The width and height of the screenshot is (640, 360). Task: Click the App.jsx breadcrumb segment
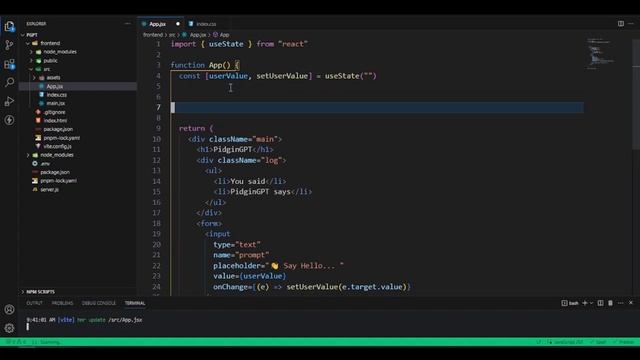198,35
